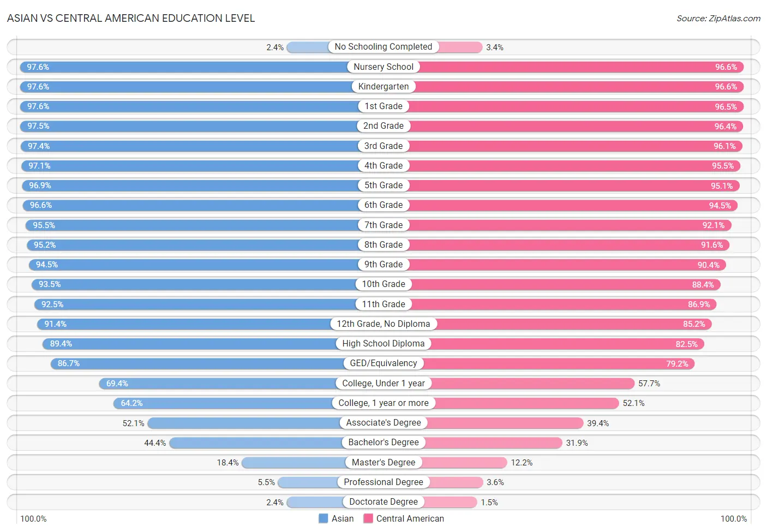The image size is (767, 532).
Task: Click the Central American legend label
Action: (x=410, y=518)
